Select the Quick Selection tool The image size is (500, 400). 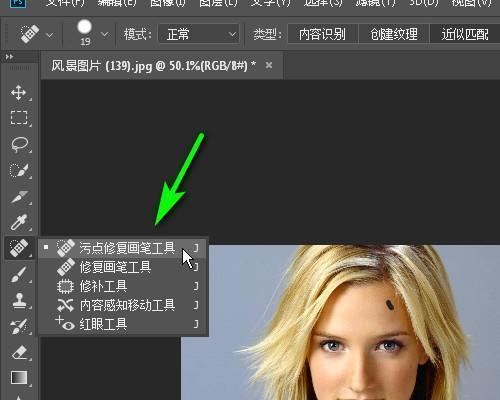[x=19, y=171]
